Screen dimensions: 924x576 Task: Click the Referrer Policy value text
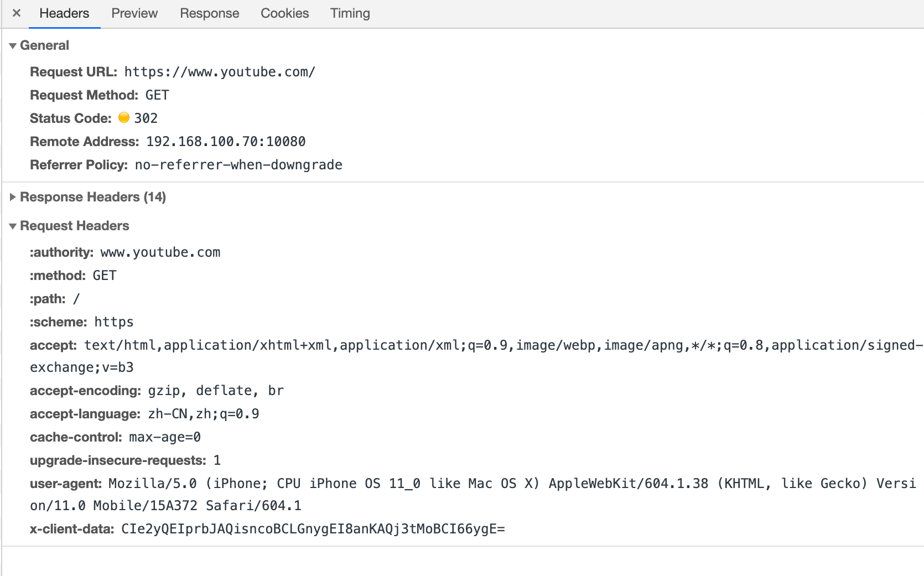[238, 165]
